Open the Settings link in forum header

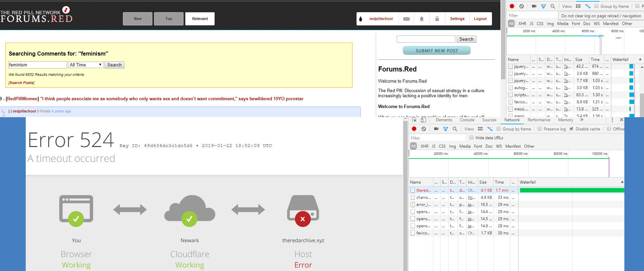click(x=457, y=19)
